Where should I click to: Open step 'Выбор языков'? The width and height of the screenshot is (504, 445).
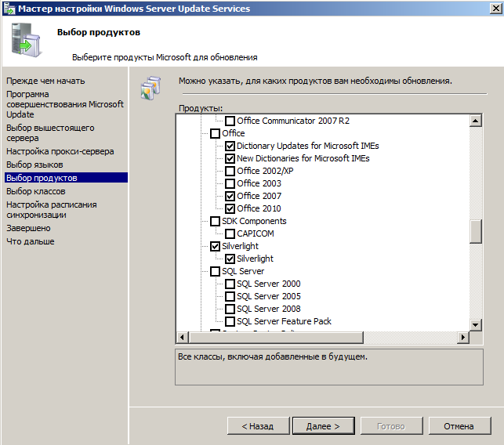[34, 165]
